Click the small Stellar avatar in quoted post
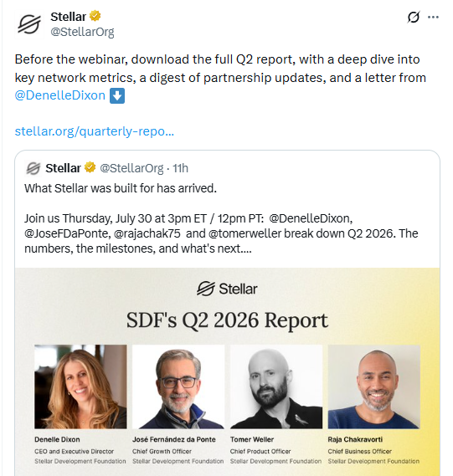The width and height of the screenshot is (453, 476). tap(33, 168)
